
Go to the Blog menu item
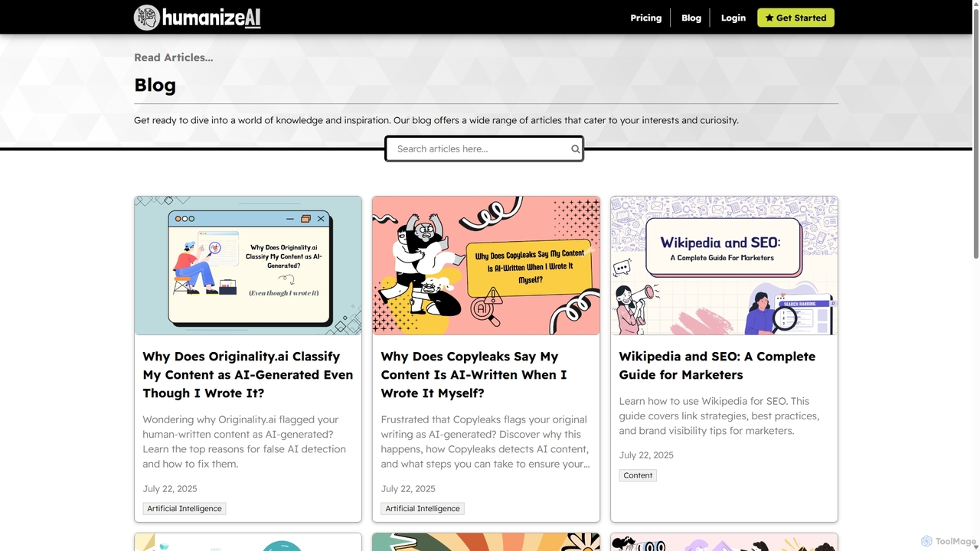[691, 18]
